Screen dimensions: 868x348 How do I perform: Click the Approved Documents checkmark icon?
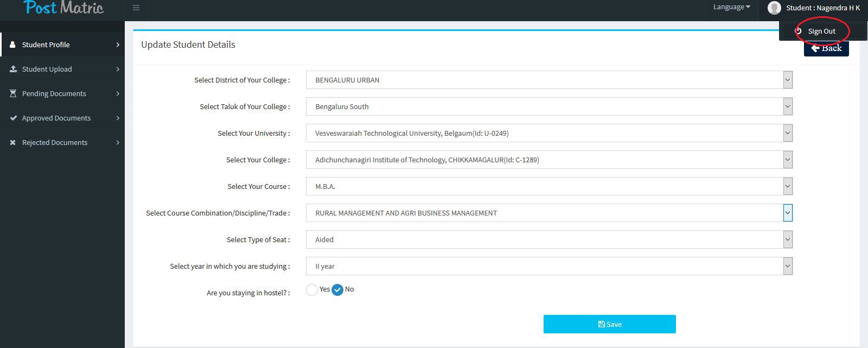pos(13,118)
